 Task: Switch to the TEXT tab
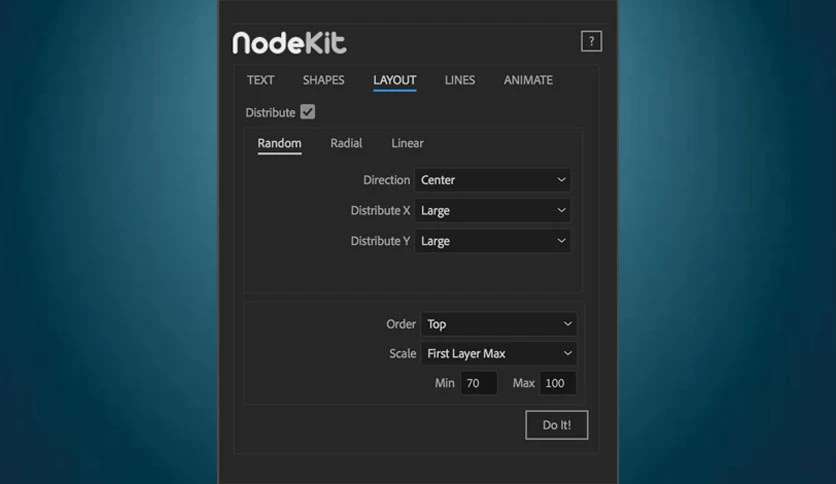click(260, 80)
